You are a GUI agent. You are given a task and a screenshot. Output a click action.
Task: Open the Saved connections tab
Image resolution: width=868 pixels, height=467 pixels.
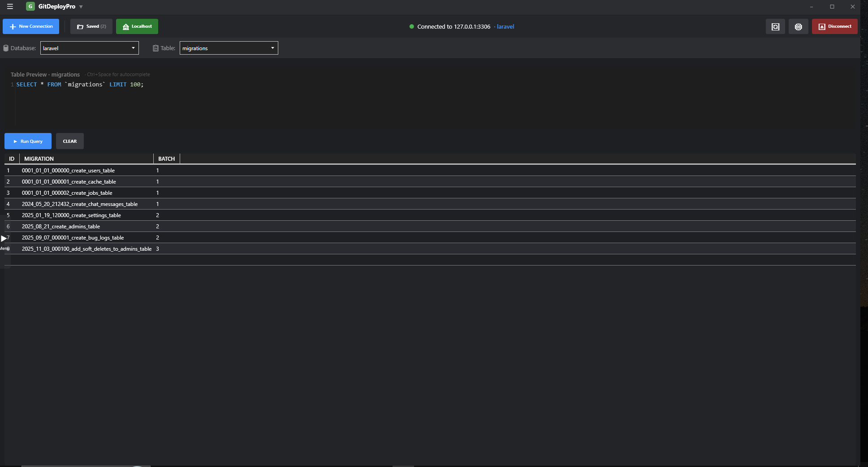[x=91, y=26]
